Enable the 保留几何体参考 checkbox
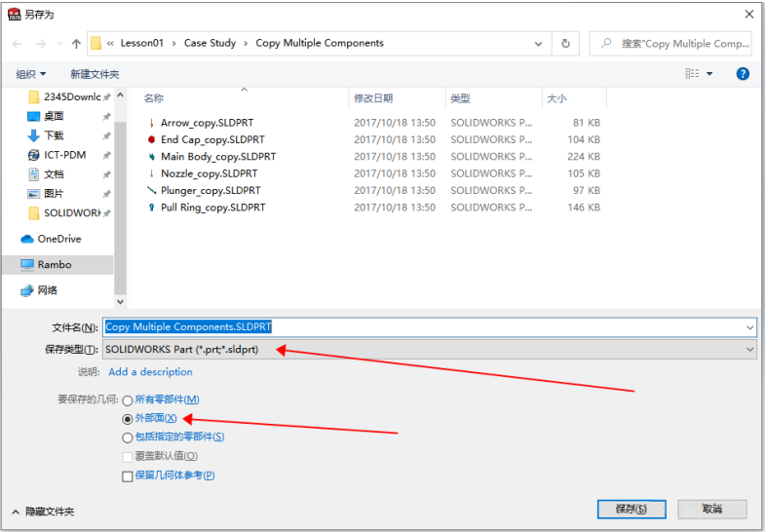The image size is (765, 532). [x=128, y=476]
